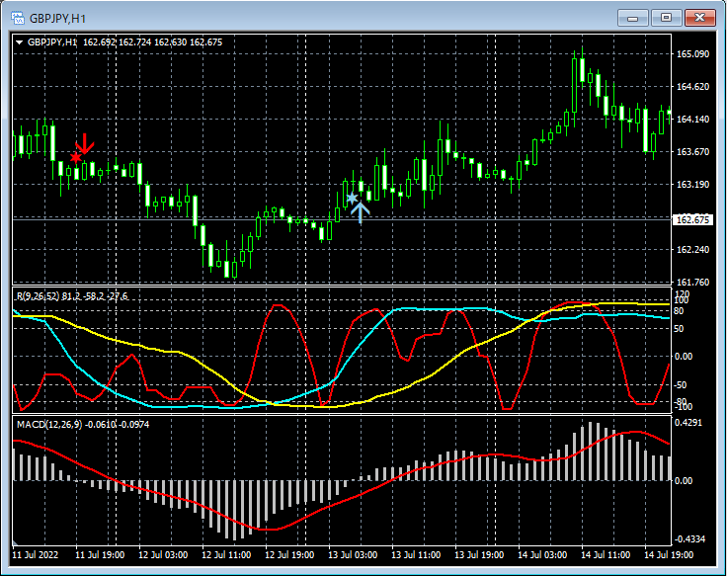Click the blue star marker on chart
Screen dimensions: 728x576
point(353,198)
